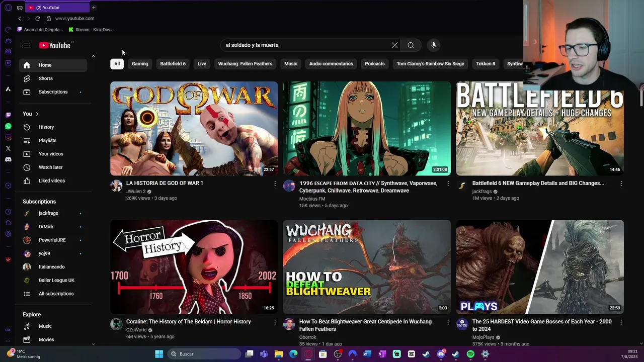Select the Wuchang: Fallen Feathers chip
The height and width of the screenshot is (362, 644).
245,64
